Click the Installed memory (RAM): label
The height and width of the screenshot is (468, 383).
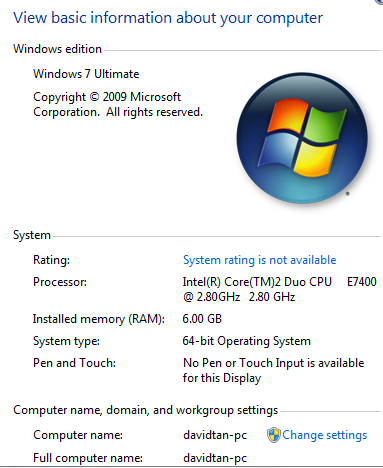pos(99,319)
